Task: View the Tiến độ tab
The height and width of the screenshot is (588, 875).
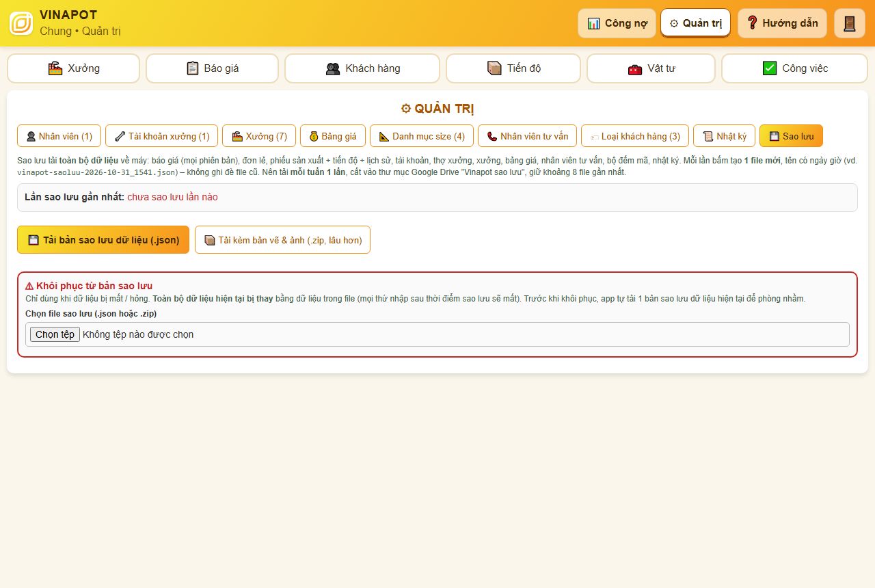Action: 513,68
